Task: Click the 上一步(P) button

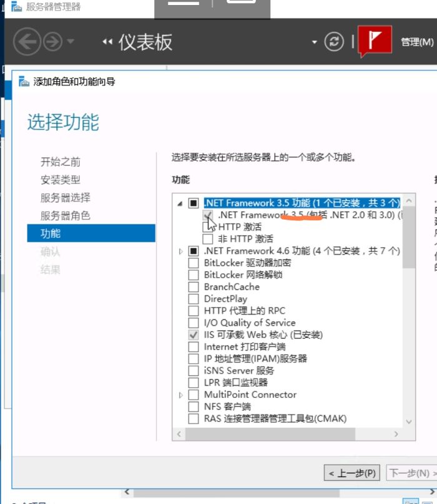Action: pyautogui.click(x=351, y=473)
